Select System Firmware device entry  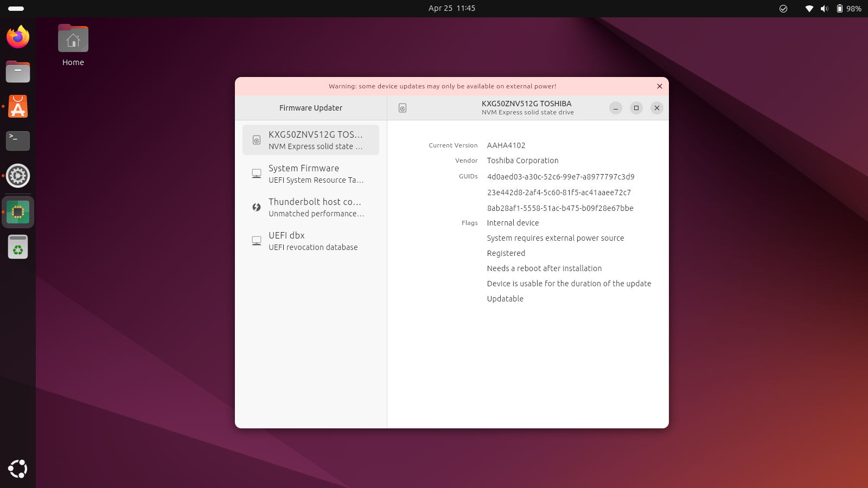[x=311, y=174]
